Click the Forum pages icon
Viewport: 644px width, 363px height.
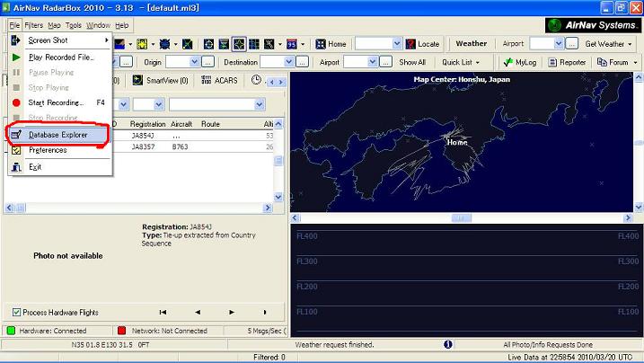602,62
